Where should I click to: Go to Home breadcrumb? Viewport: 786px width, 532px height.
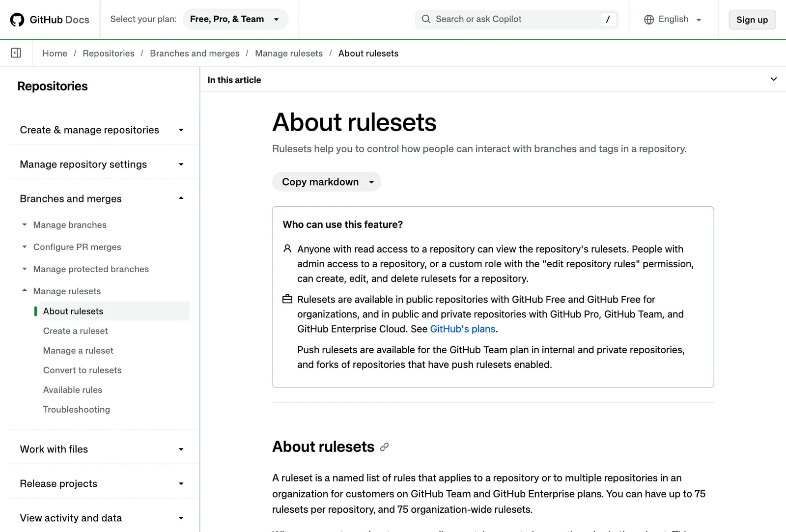[x=55, y=53]
